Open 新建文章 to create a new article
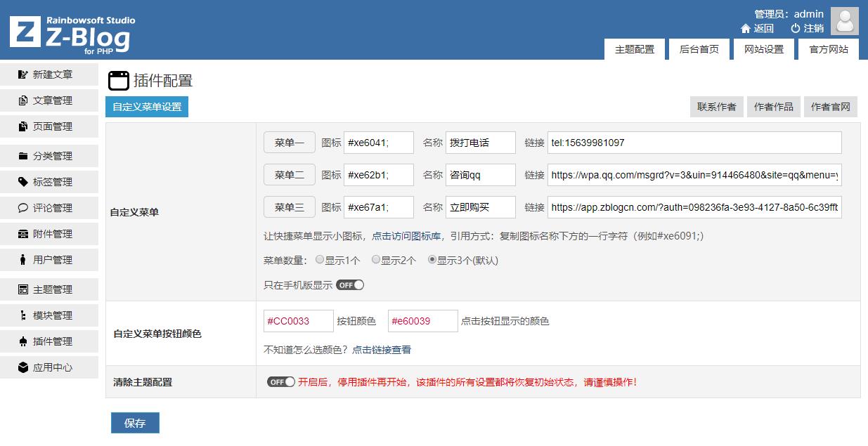 click(x=46, y=74)
